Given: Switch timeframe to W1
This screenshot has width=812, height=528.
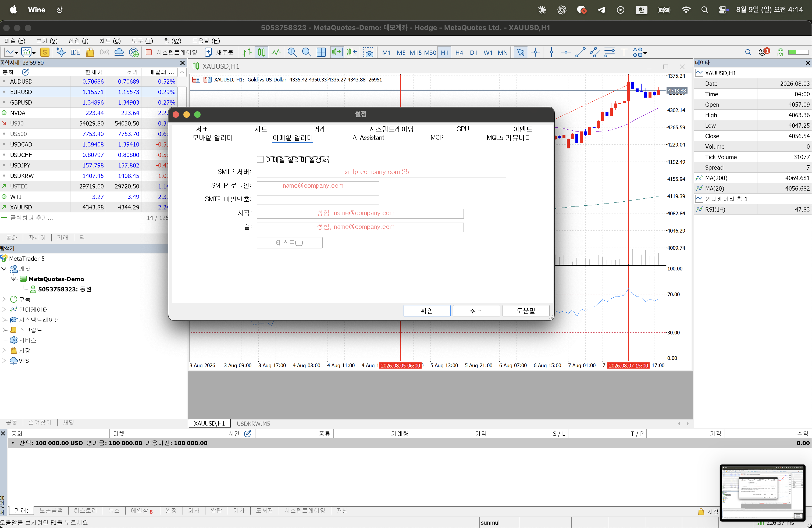Looking at the screenshot, I should tap(488, 52).
